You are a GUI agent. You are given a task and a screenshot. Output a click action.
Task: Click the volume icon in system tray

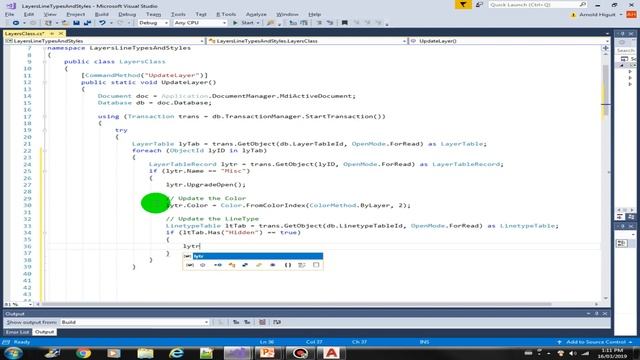pos(572,353)
